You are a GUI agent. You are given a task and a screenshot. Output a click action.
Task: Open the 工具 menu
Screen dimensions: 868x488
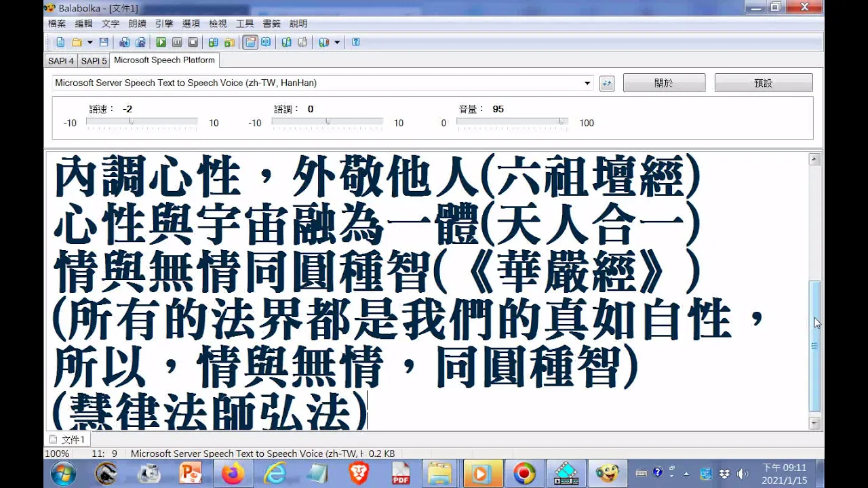tap(244, 23)
